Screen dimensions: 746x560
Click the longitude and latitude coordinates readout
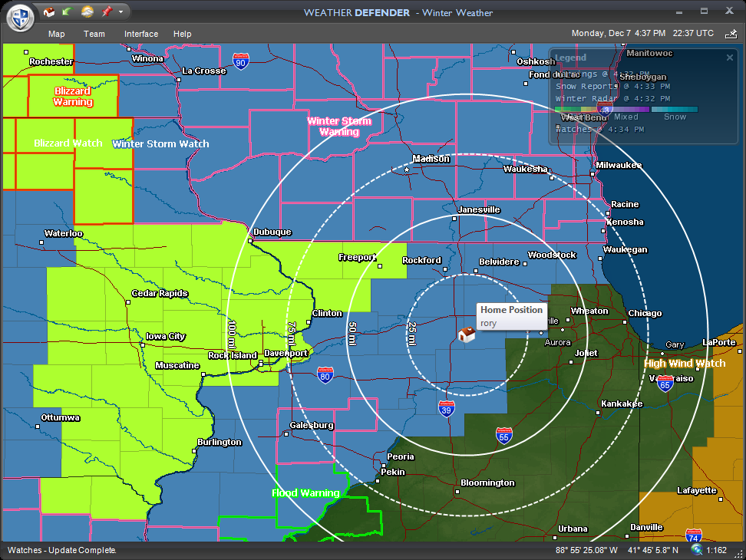(x=616, y=550)
